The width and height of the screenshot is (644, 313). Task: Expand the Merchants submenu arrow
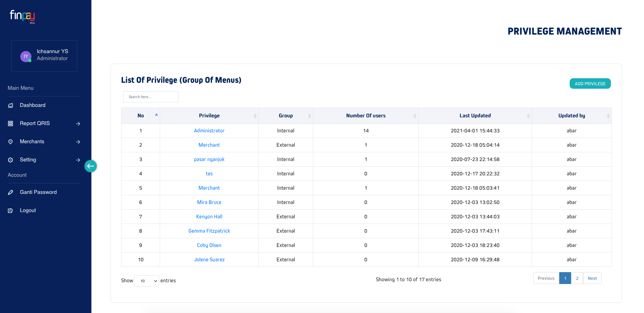click(x=78, y=142)
